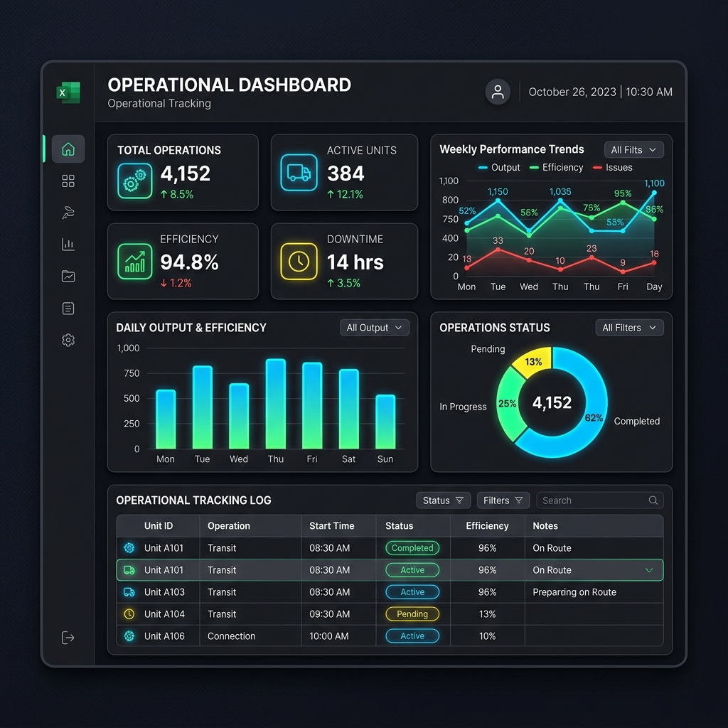Toggle the Output legend in Weekly Trends
This screenshot has height=728, width=728.
(x=499, y=168)
